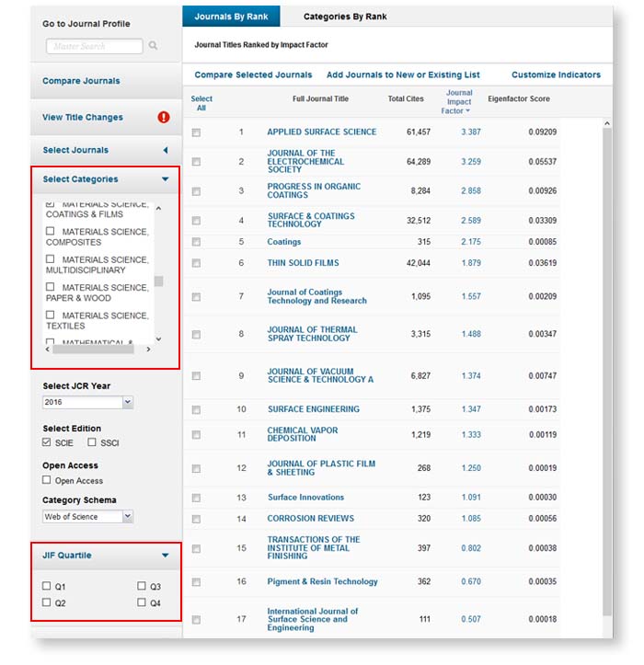
Task: Click the journal table scroll-up arrow
Action: (x=607, y=123)
